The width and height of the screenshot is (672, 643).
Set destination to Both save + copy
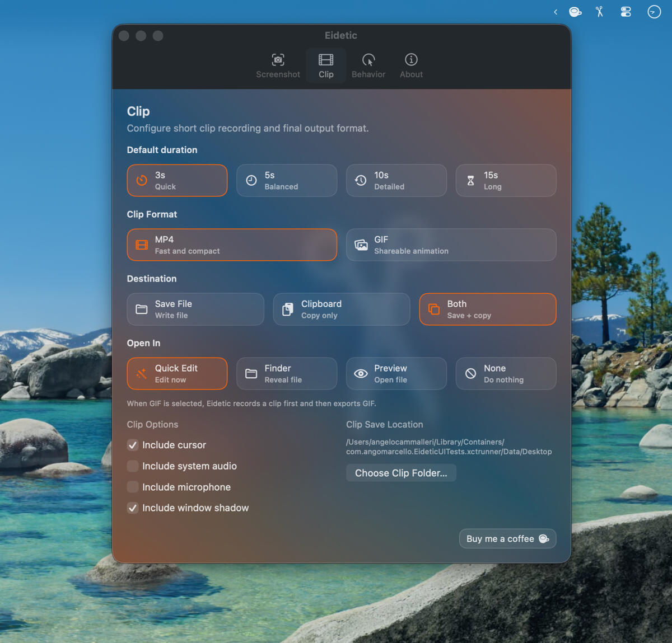pos(488,309)
